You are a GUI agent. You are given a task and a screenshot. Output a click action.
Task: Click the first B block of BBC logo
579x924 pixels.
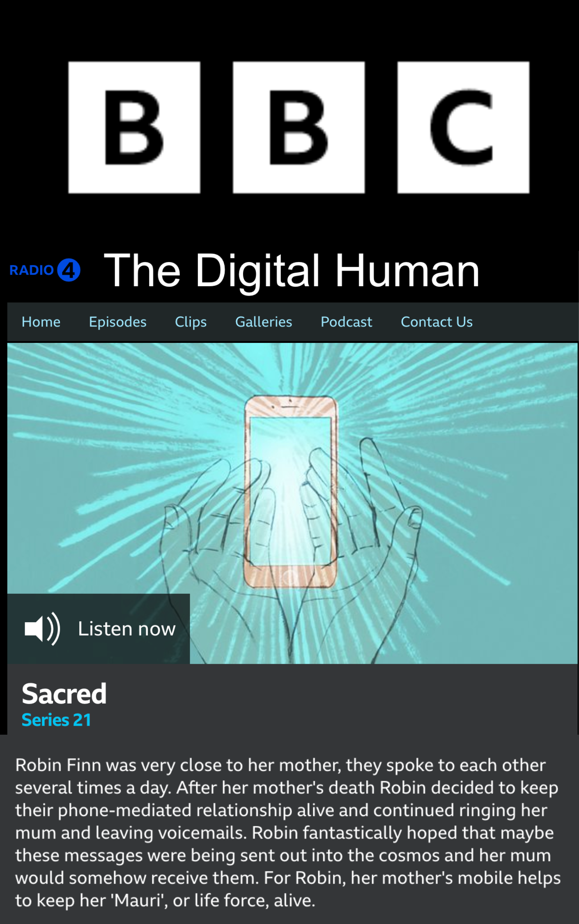pos(134,127)
